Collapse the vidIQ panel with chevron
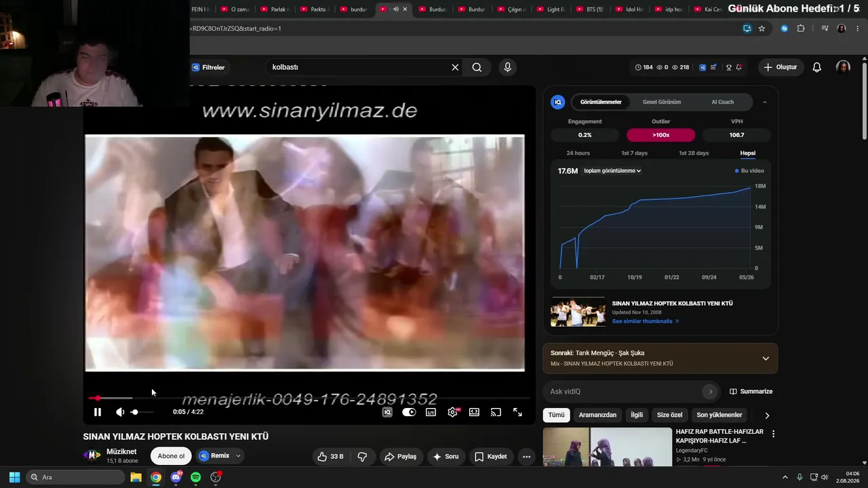 tap(765, 102)
